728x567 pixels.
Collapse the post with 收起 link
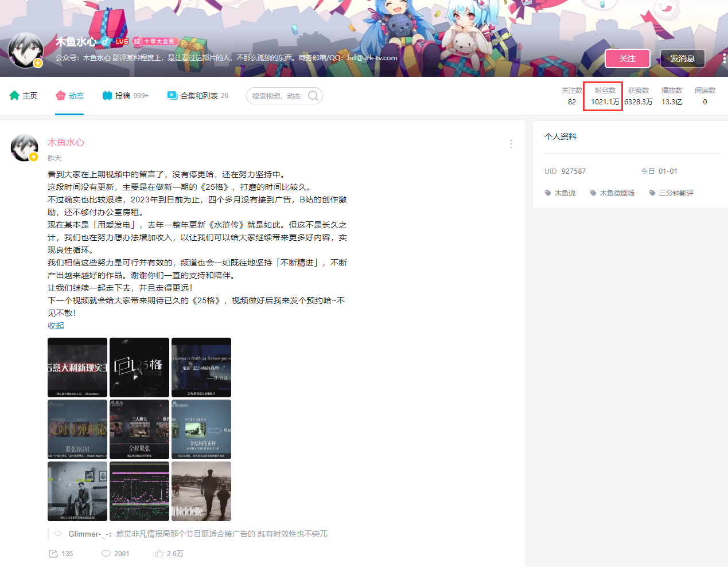[56, 326]
